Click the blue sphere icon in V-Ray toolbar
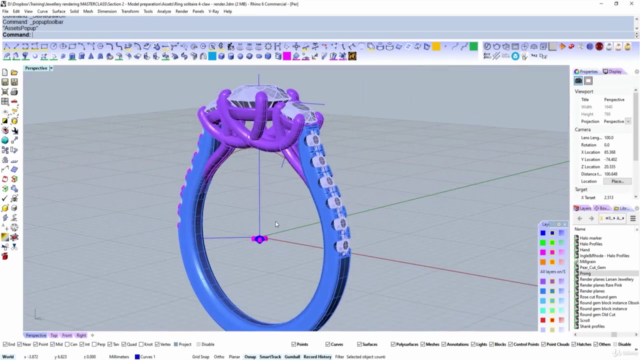This screenshot has height=360, width=640. 590,46
